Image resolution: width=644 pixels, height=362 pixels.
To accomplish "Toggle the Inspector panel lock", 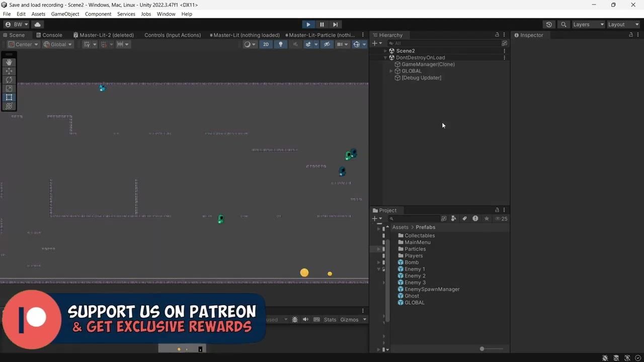I will 631,35.
